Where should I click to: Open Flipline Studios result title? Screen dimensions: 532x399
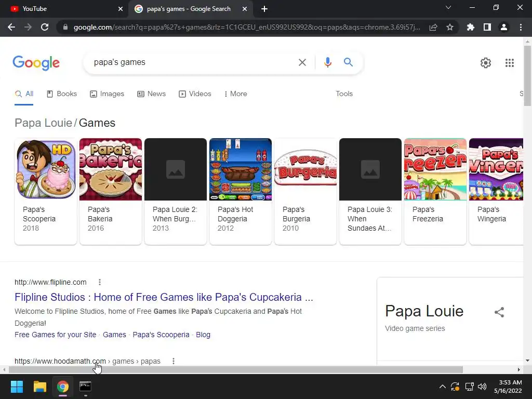[164, 297]
